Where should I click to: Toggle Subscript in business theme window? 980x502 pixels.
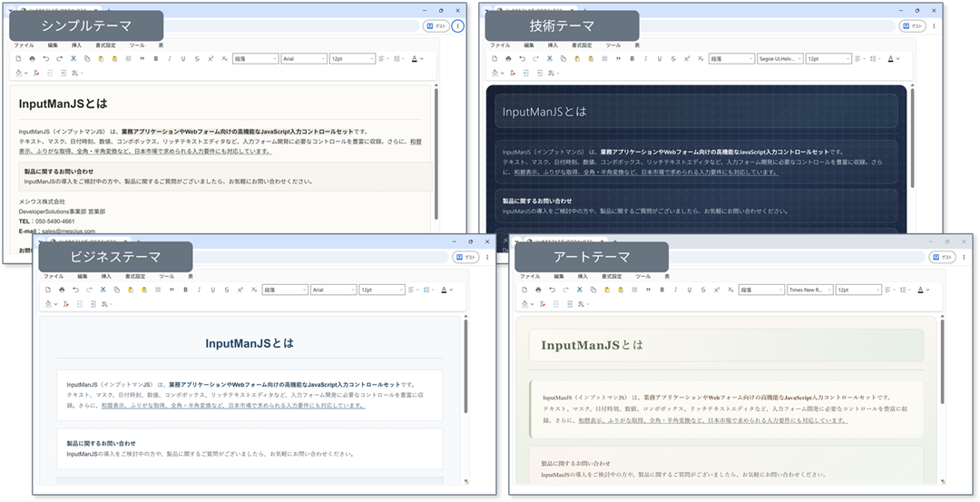coord(254,290)
